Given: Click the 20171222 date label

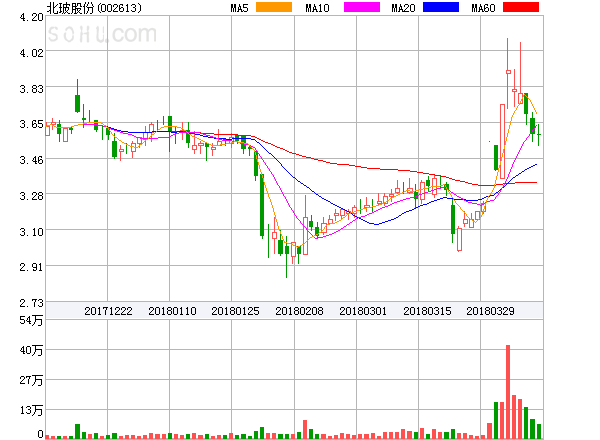Looking at the screenshot, I should pyautogui.click(x=108, y=311).
